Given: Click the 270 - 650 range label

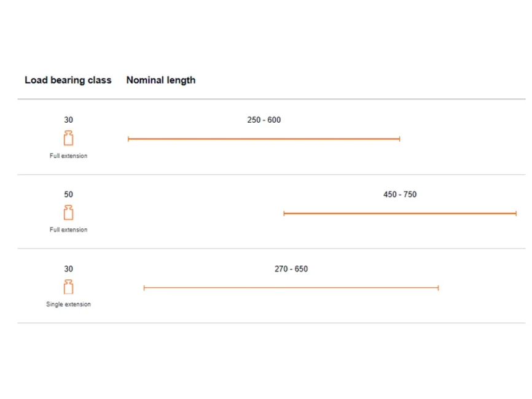Looking at the screenshot, I should point(291,269).
